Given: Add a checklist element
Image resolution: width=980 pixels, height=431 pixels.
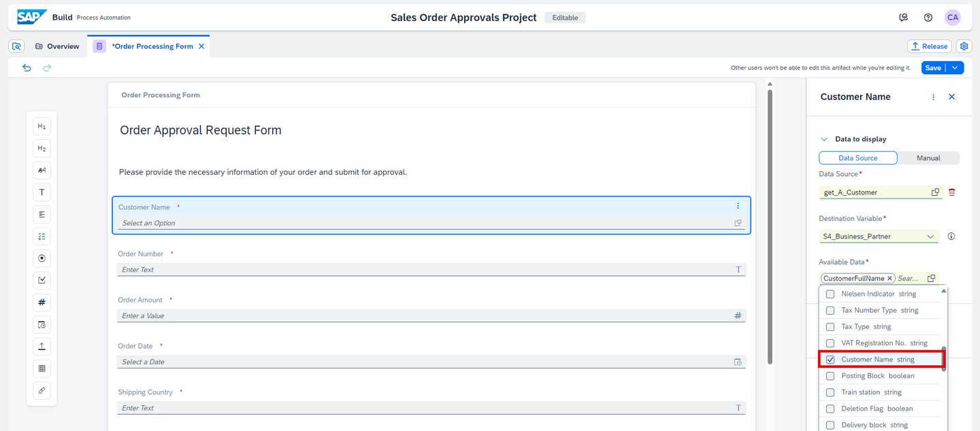Looking at the screenshot, I should pos(42,237).
